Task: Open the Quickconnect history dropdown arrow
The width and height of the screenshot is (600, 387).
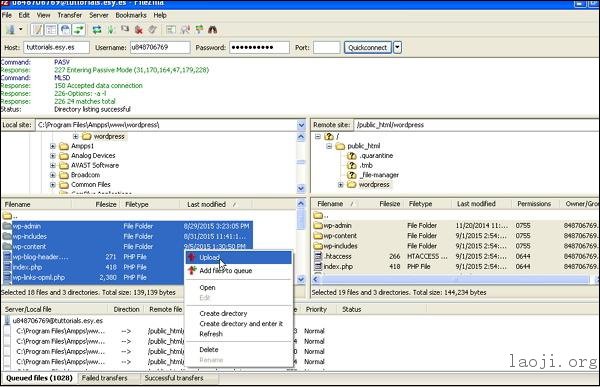Action: click(x=397, y=47)
